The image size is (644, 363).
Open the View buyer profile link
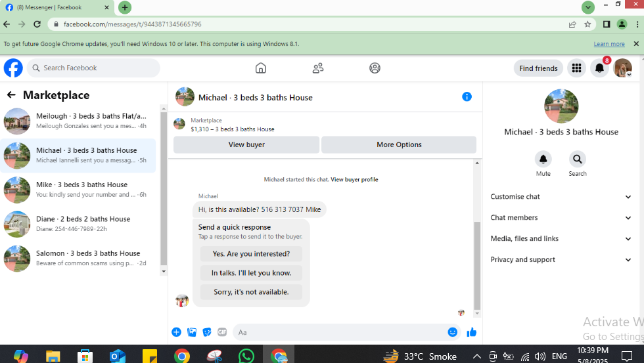tap(354, 180)
